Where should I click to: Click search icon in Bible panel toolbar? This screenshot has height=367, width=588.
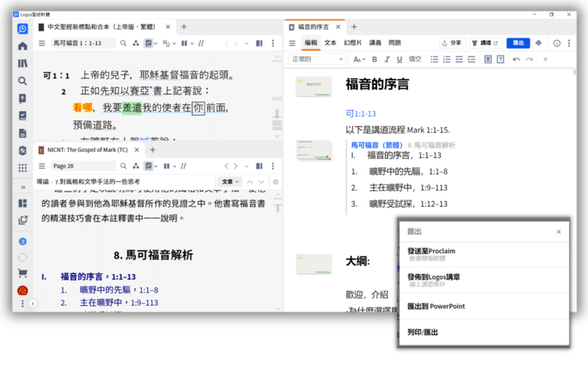(123, 43)
